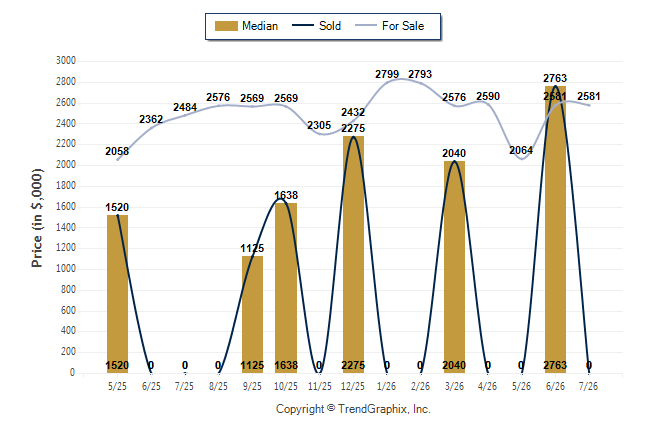The image size is (646, 434).
Task: Click the 2305 For Sale data label
Action: tap(319, 125)
